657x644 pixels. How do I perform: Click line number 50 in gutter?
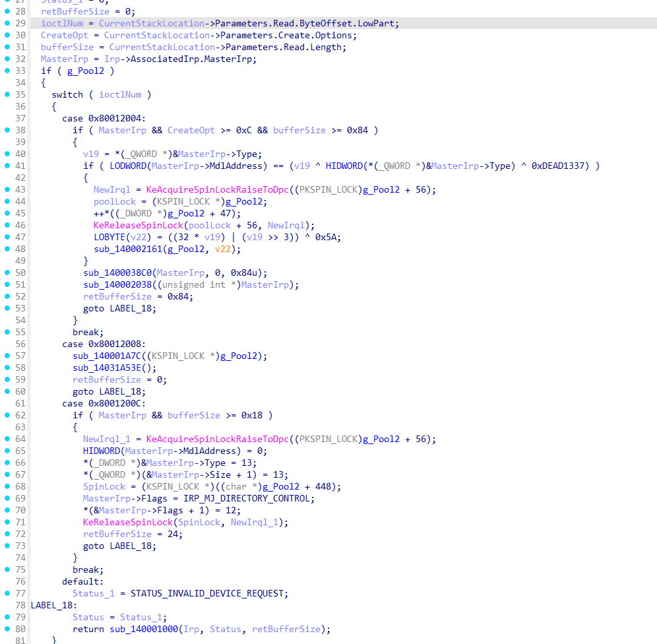coord(20,273)
